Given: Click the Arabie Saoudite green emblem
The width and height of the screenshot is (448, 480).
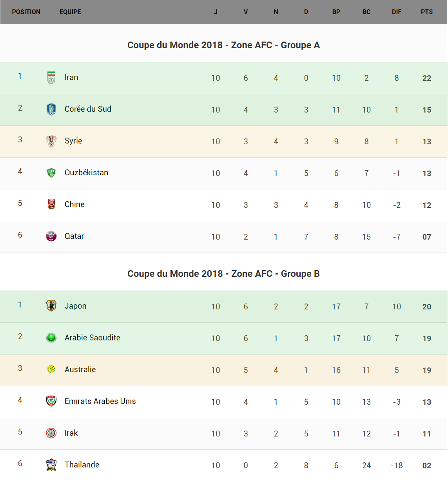Looking at the screenshot, I should [51, 338].
